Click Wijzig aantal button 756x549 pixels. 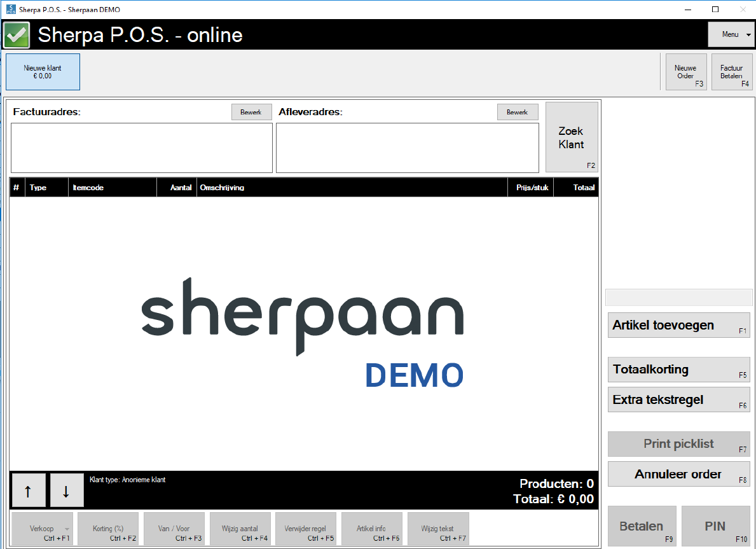tap(240, 529)
